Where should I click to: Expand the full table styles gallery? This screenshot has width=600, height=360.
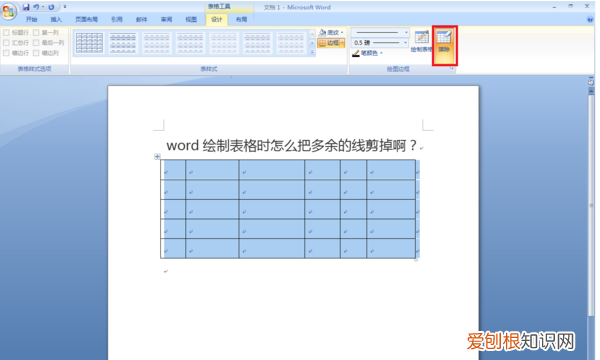click(312, 52)
